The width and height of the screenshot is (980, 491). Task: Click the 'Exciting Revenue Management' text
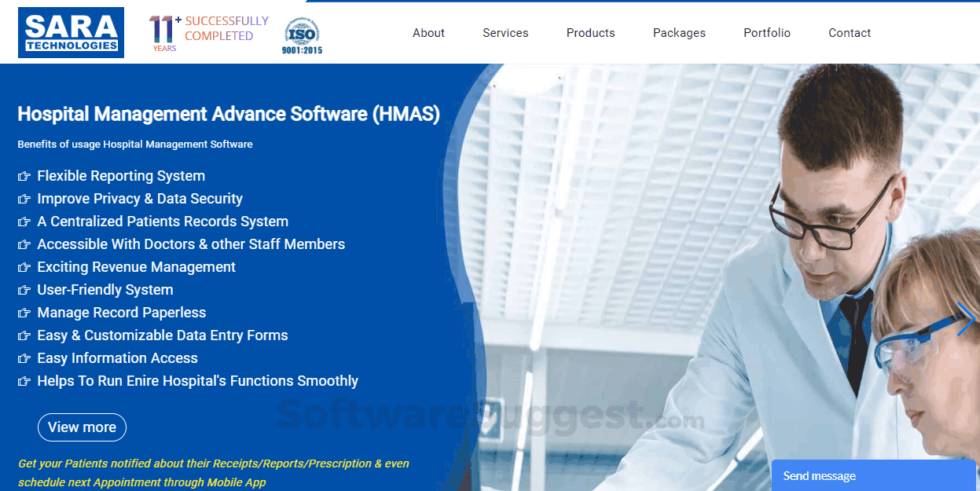tap(136, 267)
